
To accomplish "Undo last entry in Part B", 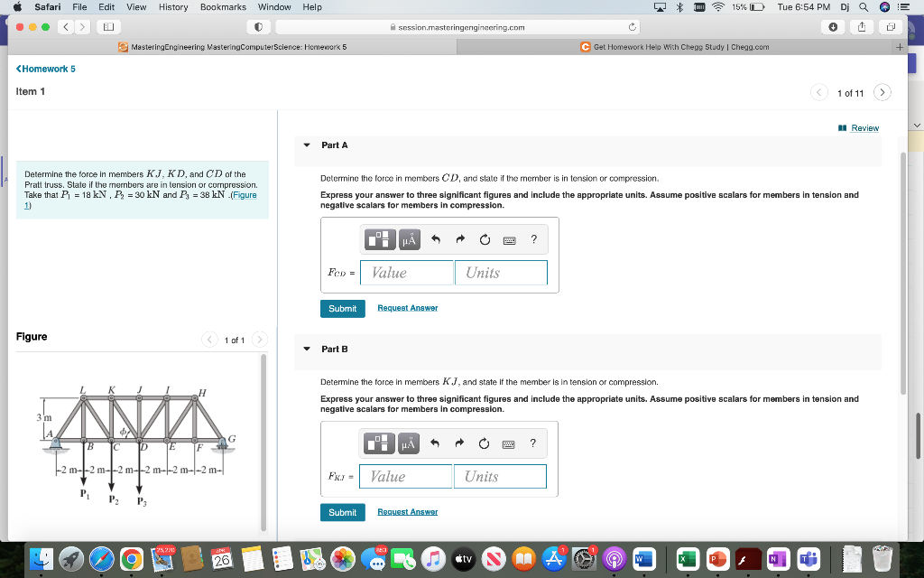I will [x=434, y=443].
